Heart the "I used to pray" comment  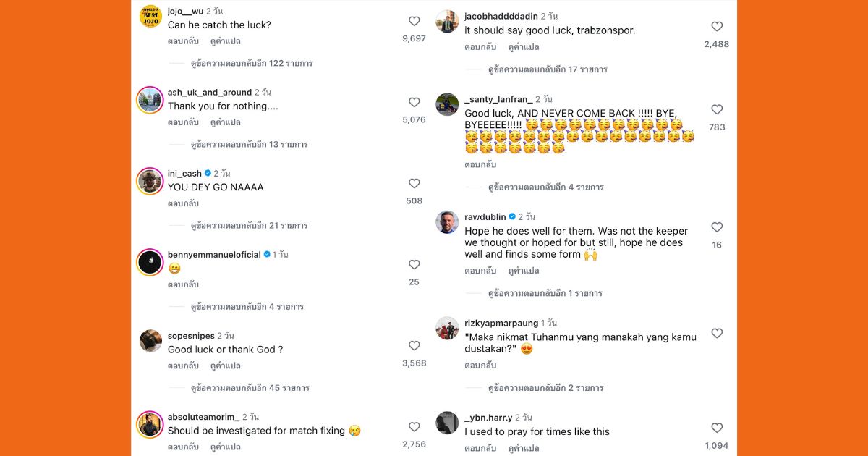717,428
